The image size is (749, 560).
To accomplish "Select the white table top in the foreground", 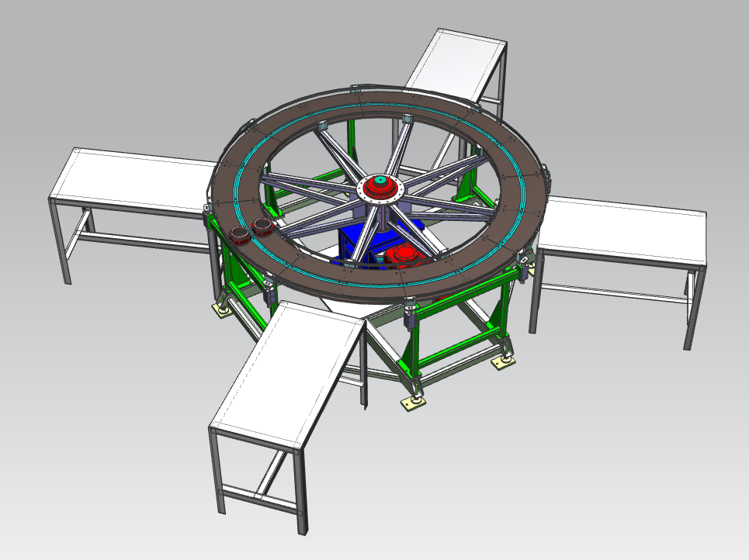I will (288, 375).
